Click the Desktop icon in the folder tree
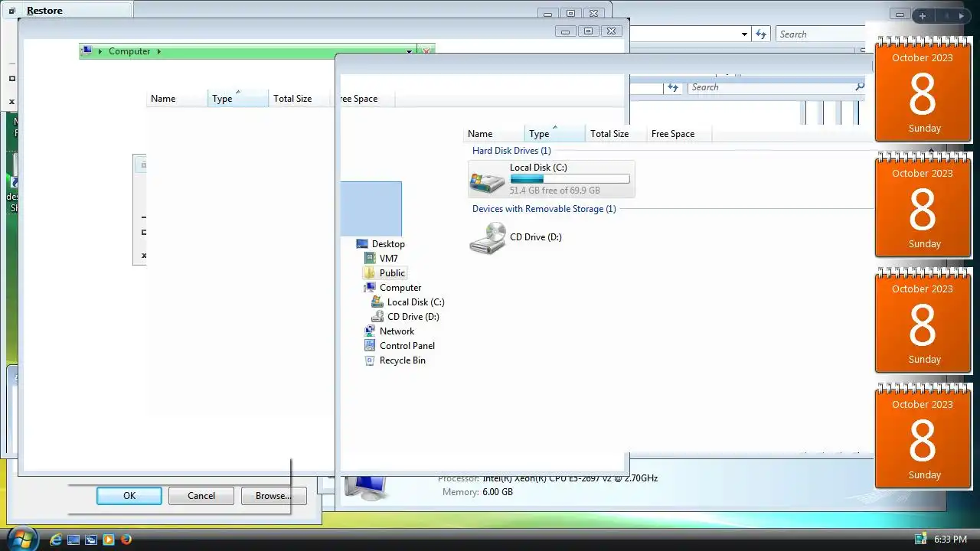 (x=362, y=244)
